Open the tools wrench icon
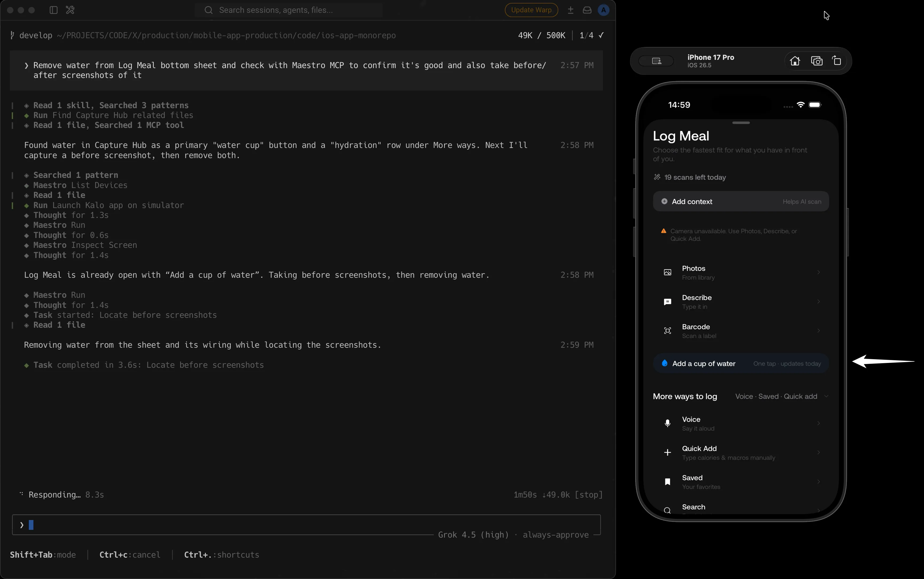924x579 pixels. pos(70,10)
